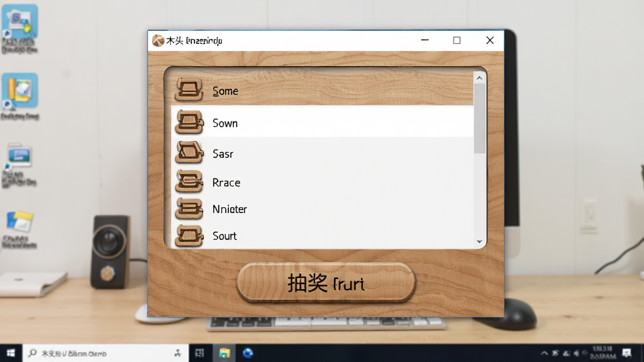Click into the taskbar search field

(x=106, y=353)
